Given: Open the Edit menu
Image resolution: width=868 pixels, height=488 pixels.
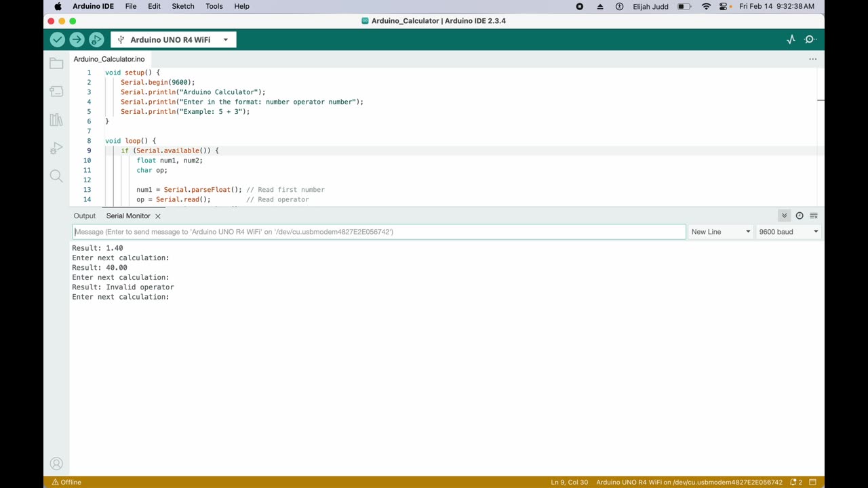Looking at the screenshot, I should pyautogui.click(x=155, y=6).
